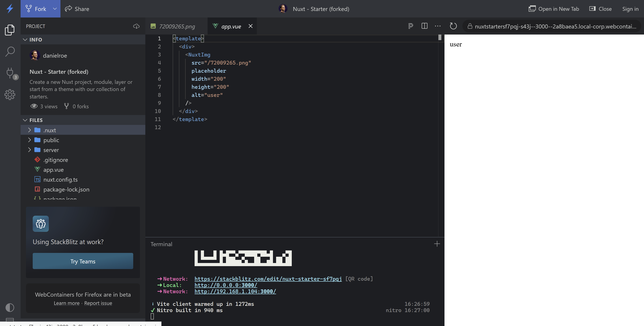Open the Settings gear in sidebar
The image size is (644, 326).
10,95
